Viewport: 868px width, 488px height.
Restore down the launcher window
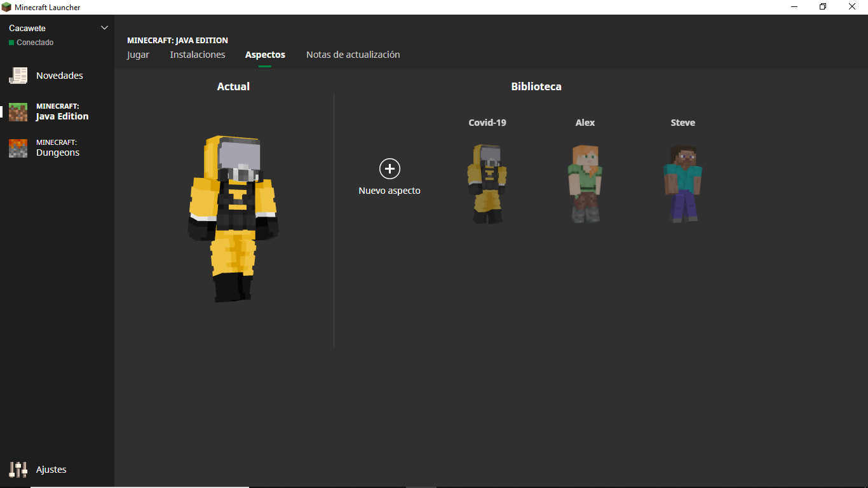click(x=823, y=7)
